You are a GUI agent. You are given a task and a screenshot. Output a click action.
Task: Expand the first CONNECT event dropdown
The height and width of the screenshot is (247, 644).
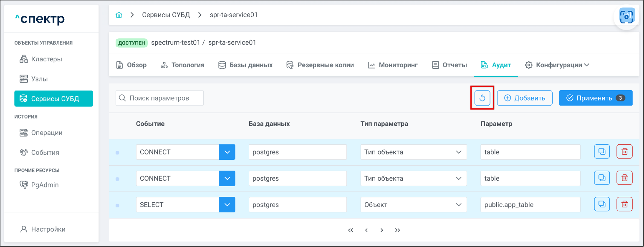(x=227, y=152)
